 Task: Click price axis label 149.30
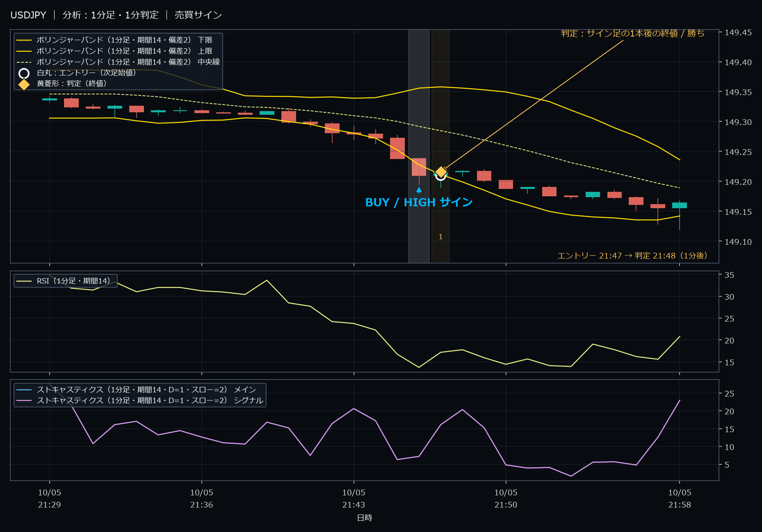(x=738, y=122)
